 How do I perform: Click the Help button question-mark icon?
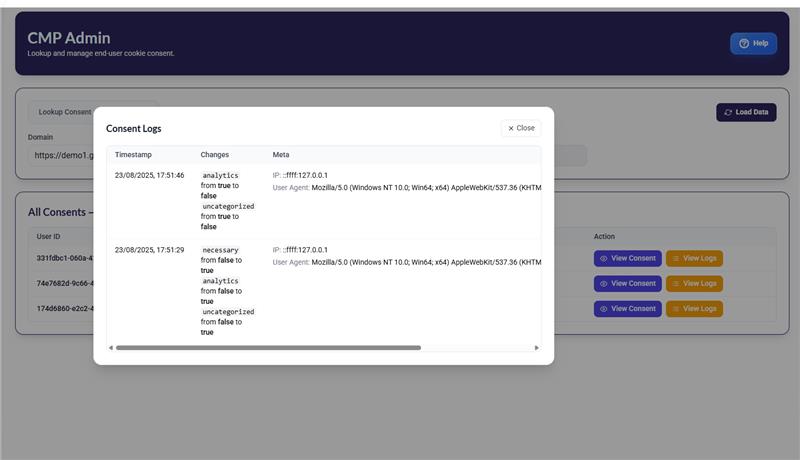[x=744, y=44]
